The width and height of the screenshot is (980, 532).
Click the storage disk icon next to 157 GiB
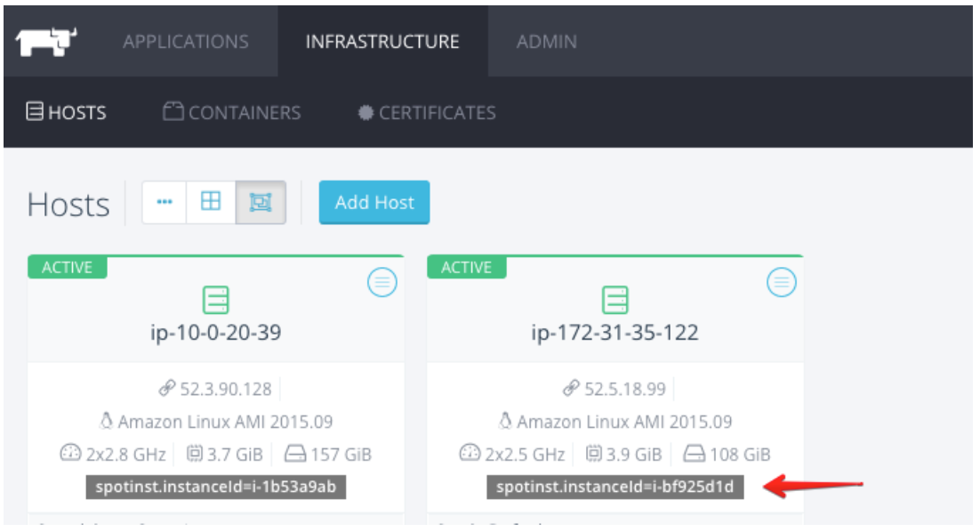[x=296, y=455]
